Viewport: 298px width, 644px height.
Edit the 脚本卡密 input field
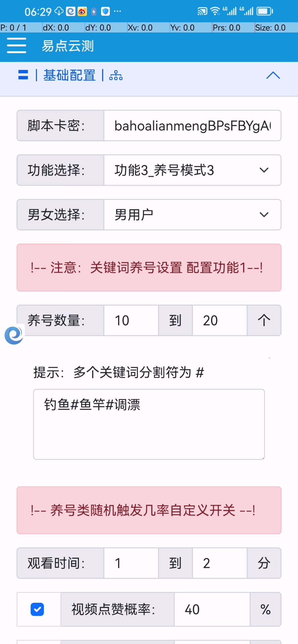tap(192, 126)
